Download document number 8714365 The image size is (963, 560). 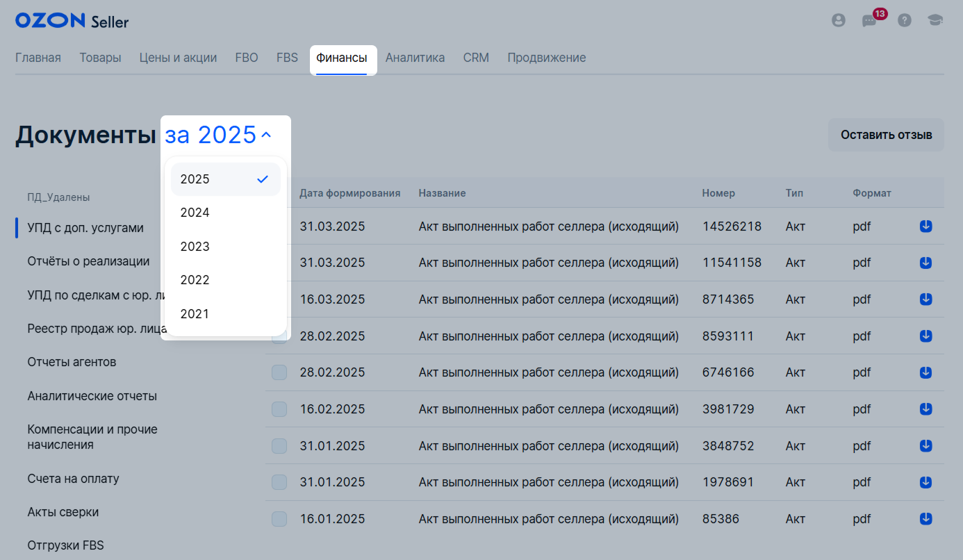click(925, 299)
